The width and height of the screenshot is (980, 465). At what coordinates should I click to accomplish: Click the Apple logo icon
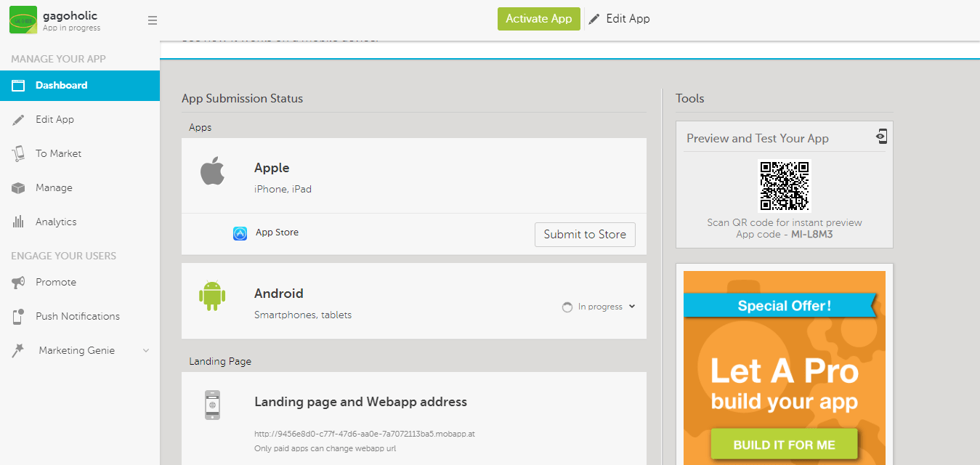point(212,172)
